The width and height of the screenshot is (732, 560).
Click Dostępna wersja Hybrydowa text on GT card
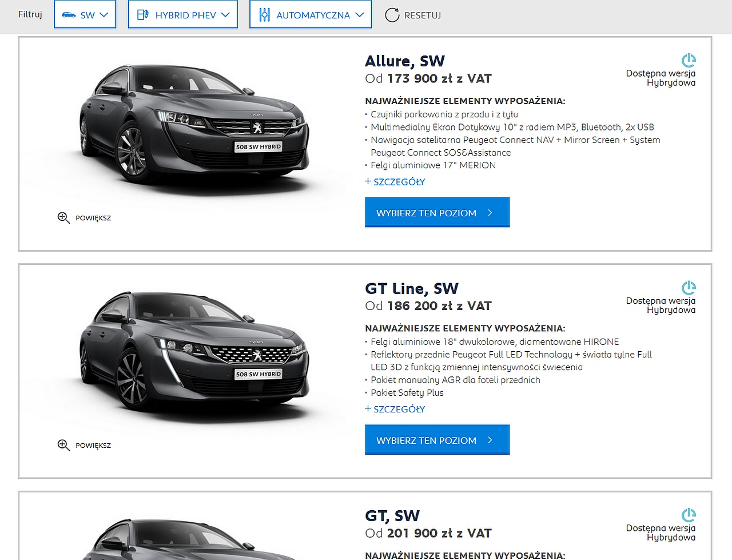pos(661,532)
